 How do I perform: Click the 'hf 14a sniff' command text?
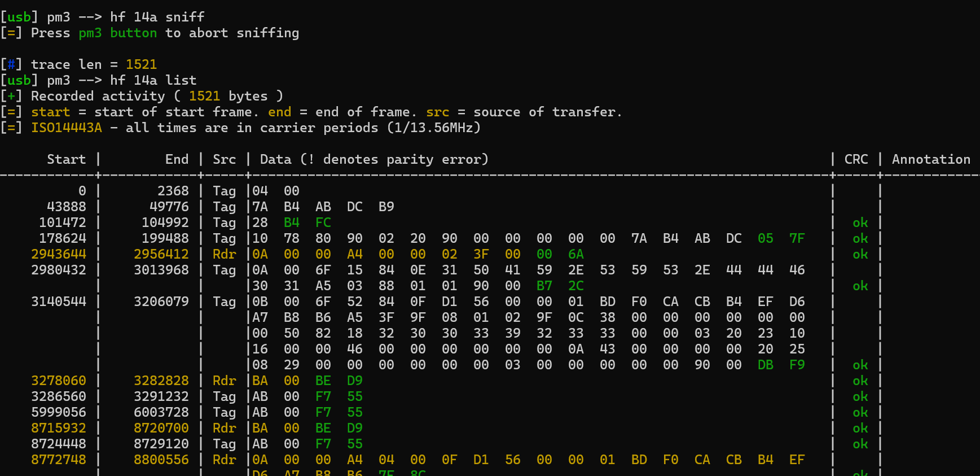pos(157,17)
